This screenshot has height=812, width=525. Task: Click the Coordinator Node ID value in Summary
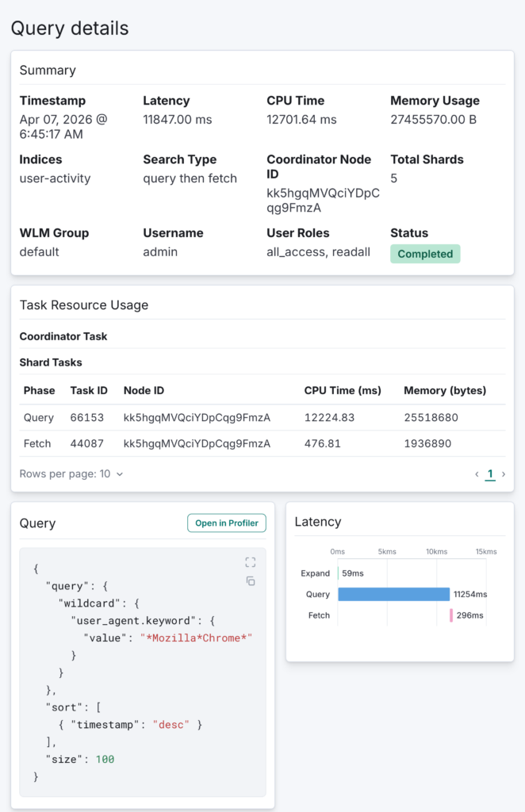(x=323, y=201)
